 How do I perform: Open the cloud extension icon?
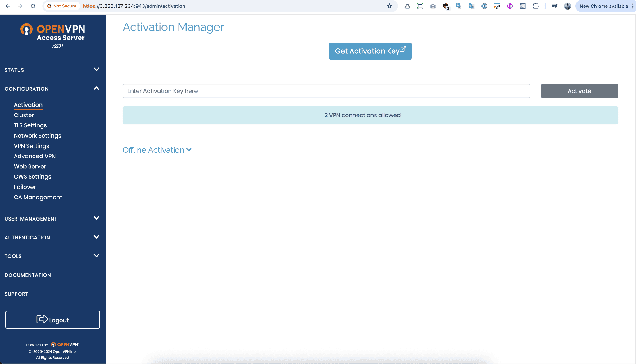click(x=407, y=6)
